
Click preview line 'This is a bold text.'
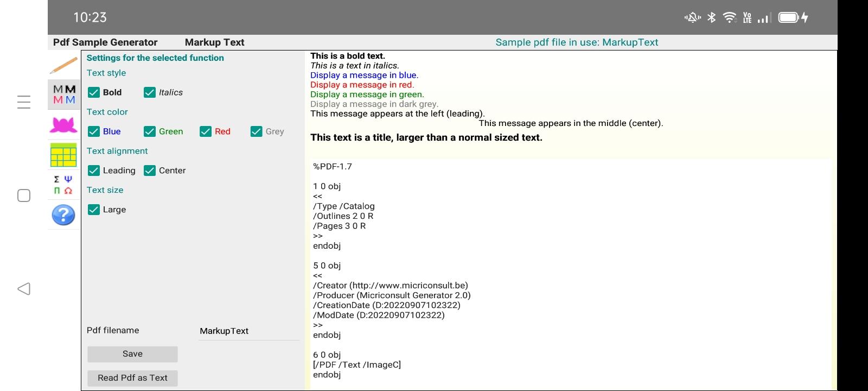[348, 56]
